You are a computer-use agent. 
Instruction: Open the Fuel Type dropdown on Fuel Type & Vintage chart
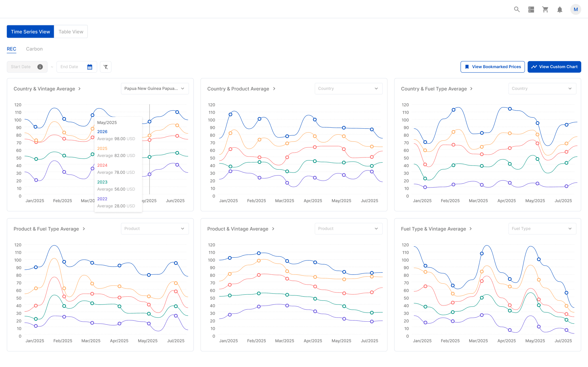pos(542,229)
